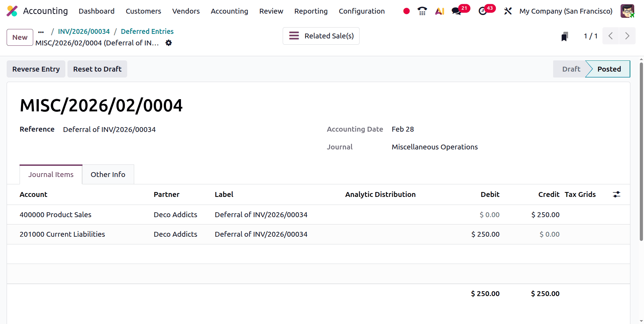Viewport: 644px width, 324px height.
Task: Open the gear actions icon beside MISC/2026/02/0004
Action: [168, 43]
